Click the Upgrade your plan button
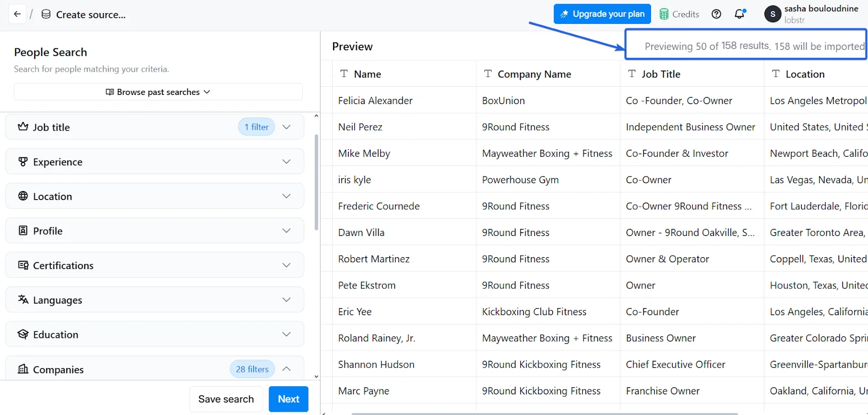868x415 pixels. click(602, 14)
